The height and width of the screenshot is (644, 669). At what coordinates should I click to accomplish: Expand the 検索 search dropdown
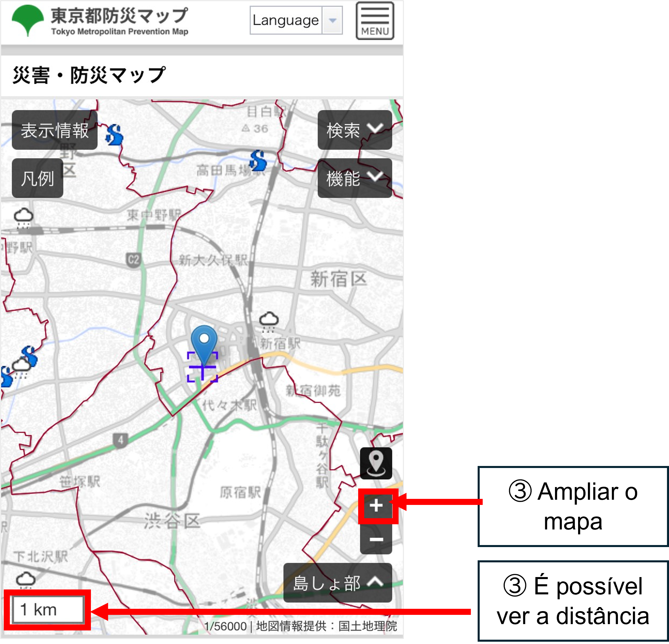point(355,130)
